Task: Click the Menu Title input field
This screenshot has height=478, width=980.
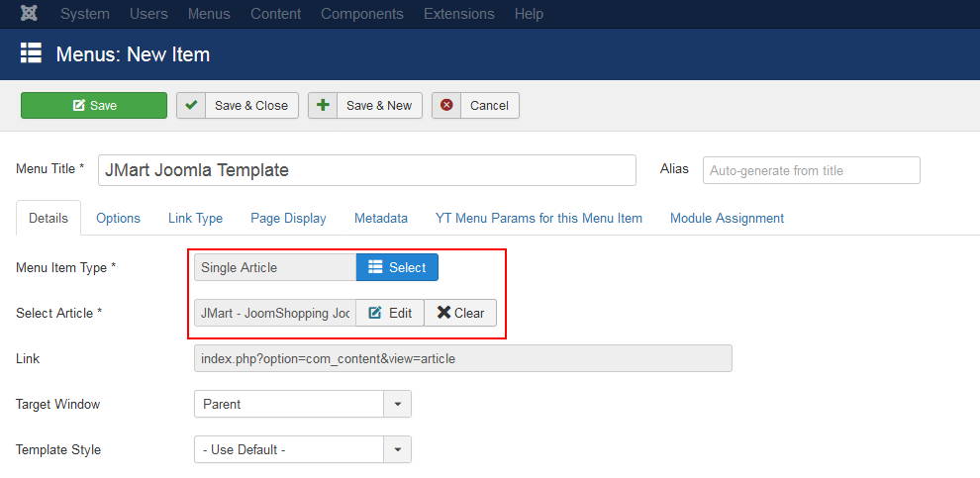Action: coord(367,170)
